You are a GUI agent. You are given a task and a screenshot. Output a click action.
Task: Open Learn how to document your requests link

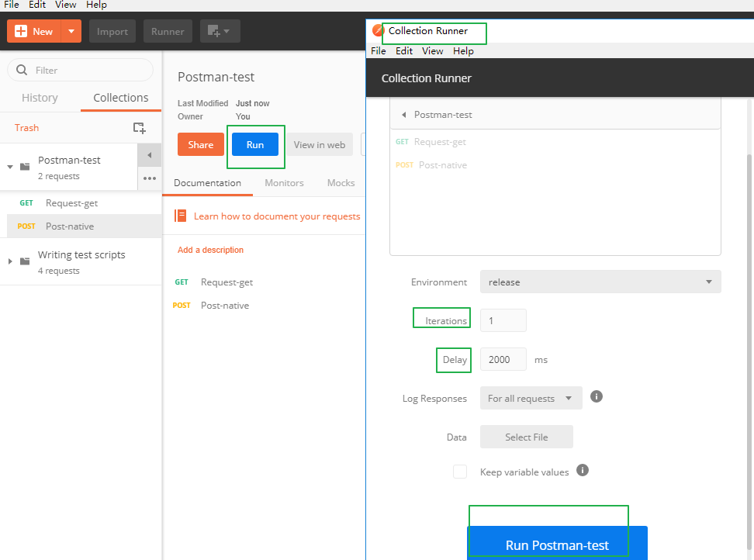pos(277,216)
